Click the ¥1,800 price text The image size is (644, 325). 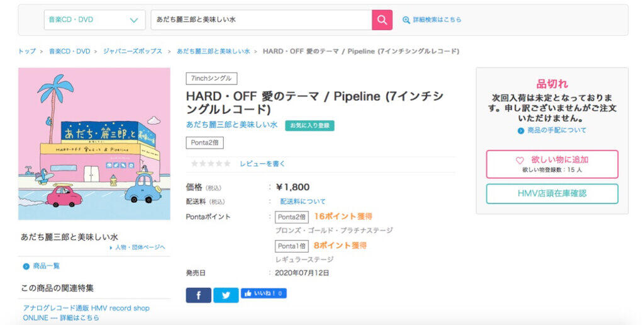click(292, 187)
